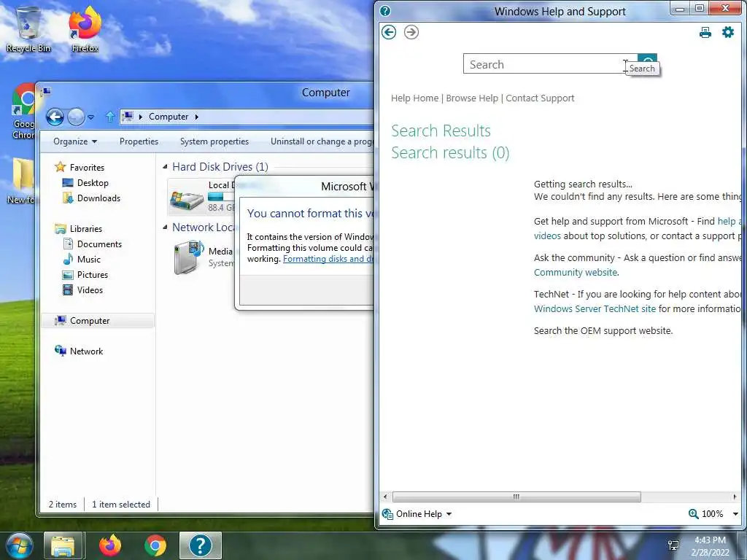Click File Explorer taskbar icon
This screenshot has width=747, height=560.
63,545
